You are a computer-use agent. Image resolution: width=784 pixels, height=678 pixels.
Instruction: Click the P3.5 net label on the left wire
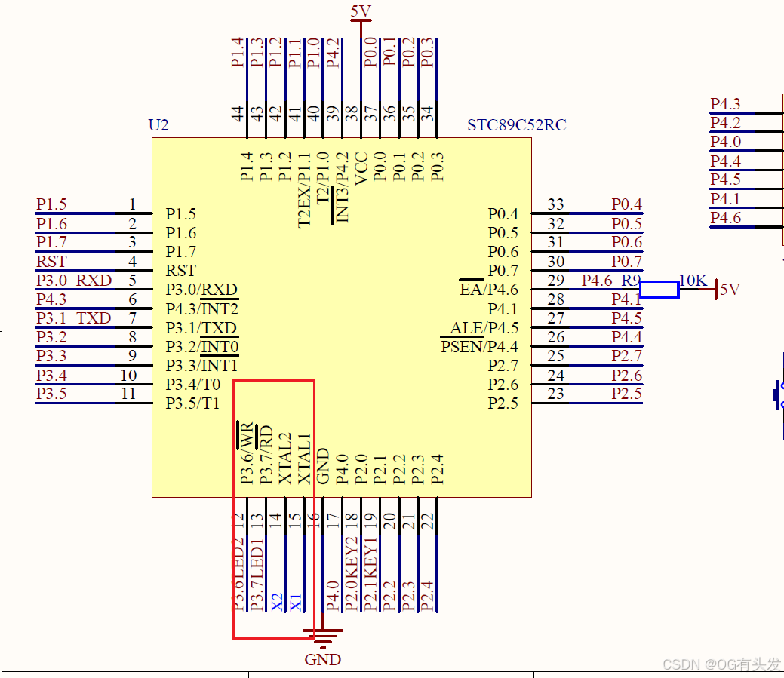[x=51, y=394]
